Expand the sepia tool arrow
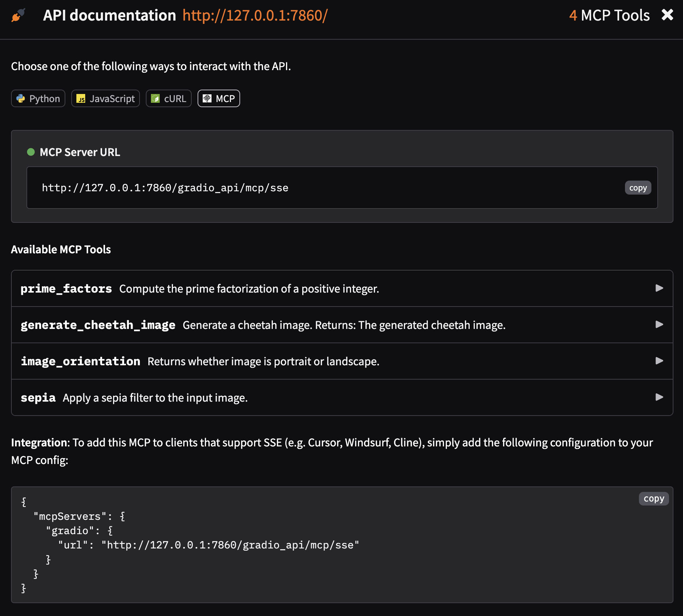 [659, 397]
